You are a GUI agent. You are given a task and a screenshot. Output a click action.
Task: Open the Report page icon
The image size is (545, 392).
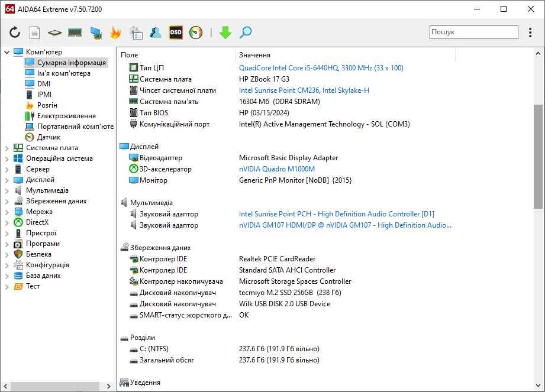pyautogui.click(x=34, y=33)
